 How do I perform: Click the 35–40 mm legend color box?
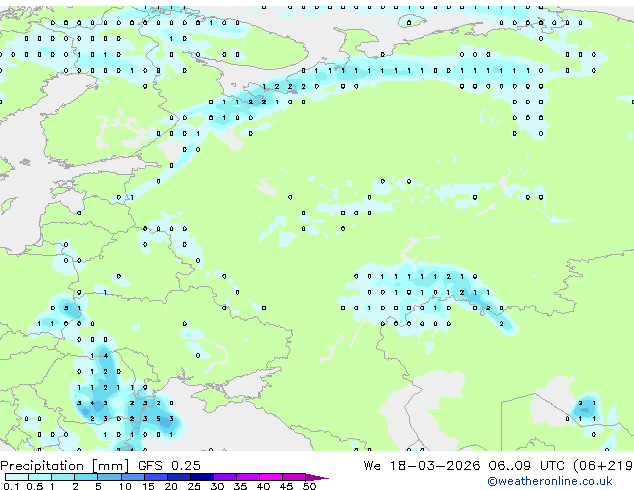(248, 477)
